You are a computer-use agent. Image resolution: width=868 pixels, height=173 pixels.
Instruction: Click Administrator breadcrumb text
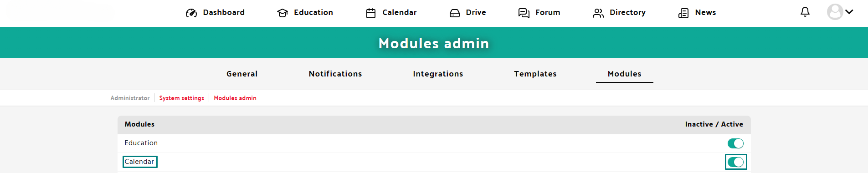click(130, 98)
